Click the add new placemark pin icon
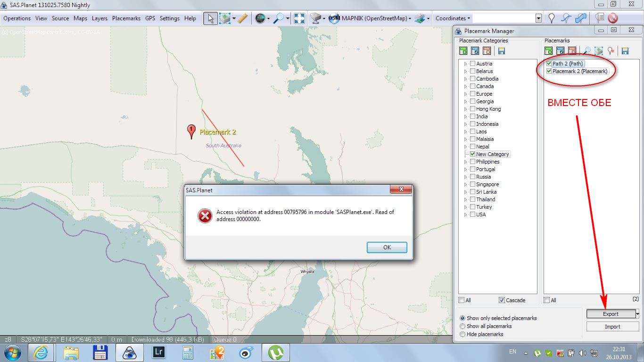The height and width of the screenshot is (362, 644). (551, 18)
